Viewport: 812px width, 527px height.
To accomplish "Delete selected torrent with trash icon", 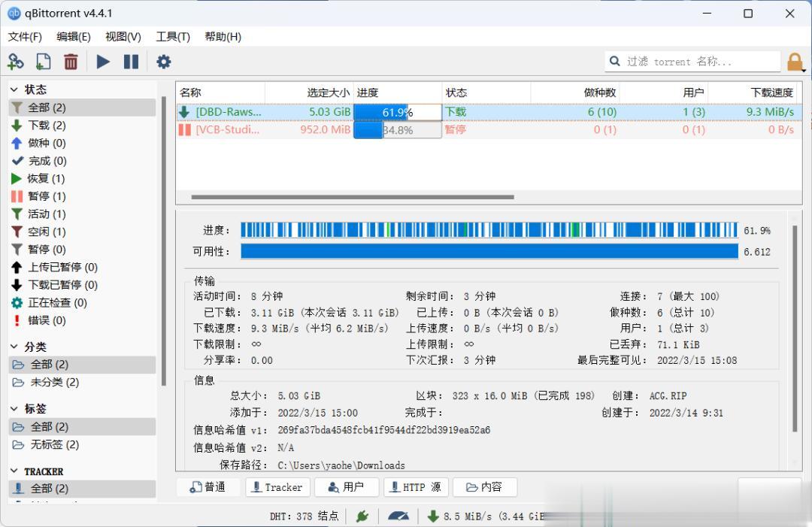I will [x=71, y=62].
